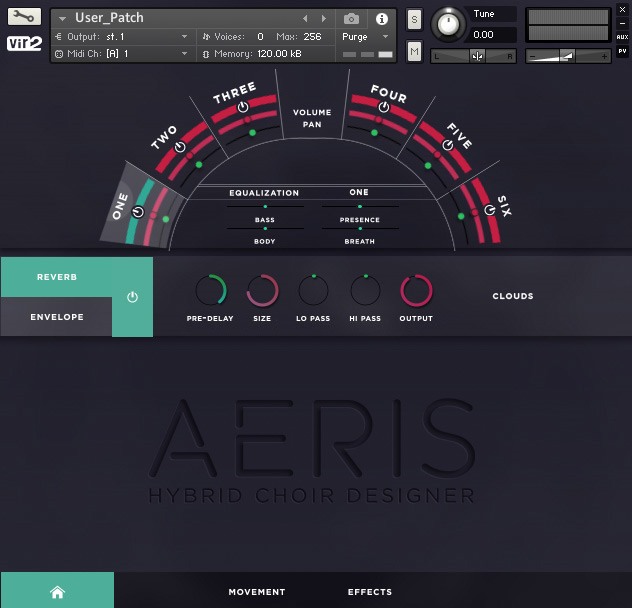
Task: Toggle layer FIVE power button
Action: [x=448, y=145]
